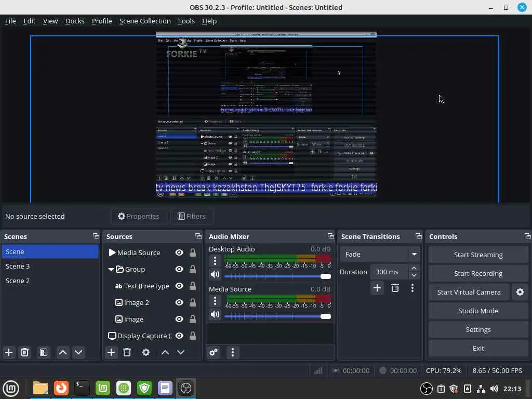Hide Display Capture source
The height and width of the screenshot is (399, 532).
coord(179,336)
